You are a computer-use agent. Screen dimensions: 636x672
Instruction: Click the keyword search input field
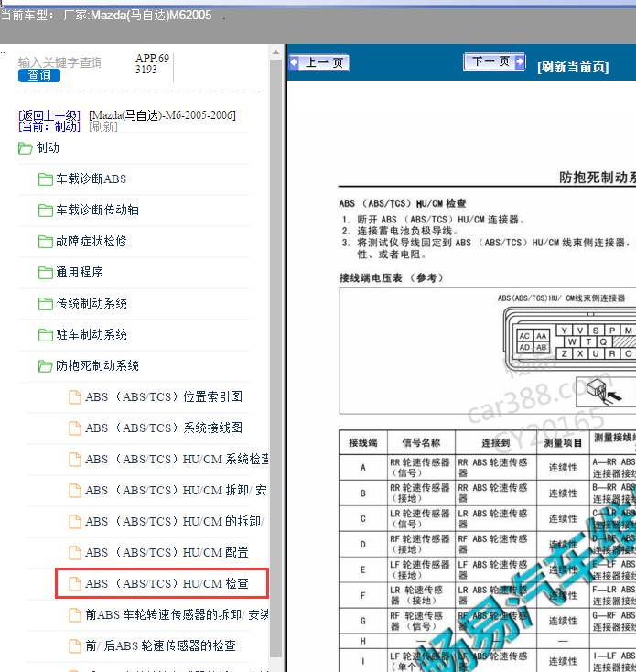click(x=60, y=62)
